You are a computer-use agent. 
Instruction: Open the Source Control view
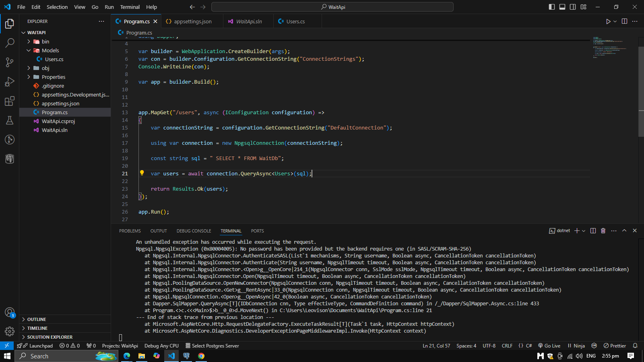(x=10, y=62)
